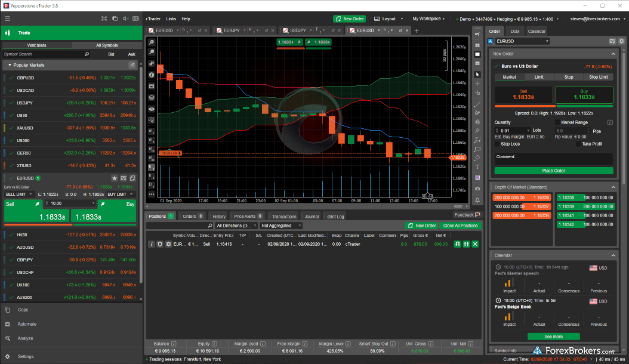629x364 pixels.
Task: Open the Automate section
Action: pyautogui.click(x=27, y=324)
